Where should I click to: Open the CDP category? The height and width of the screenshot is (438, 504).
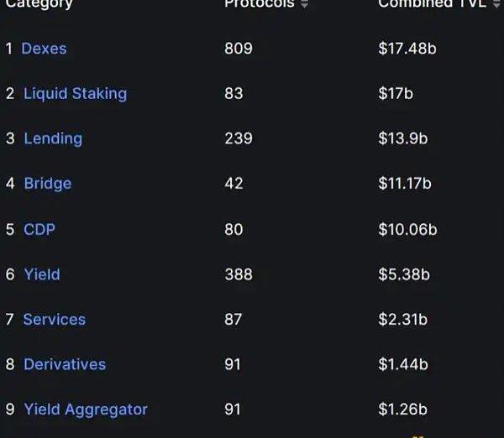pos(39,229)
